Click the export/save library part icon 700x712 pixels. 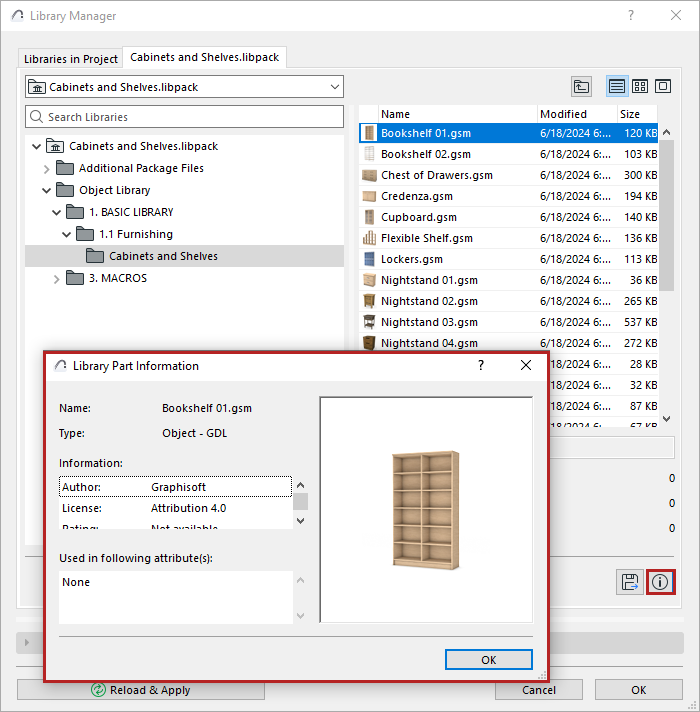pyautogui.click(x=630, y=582)
